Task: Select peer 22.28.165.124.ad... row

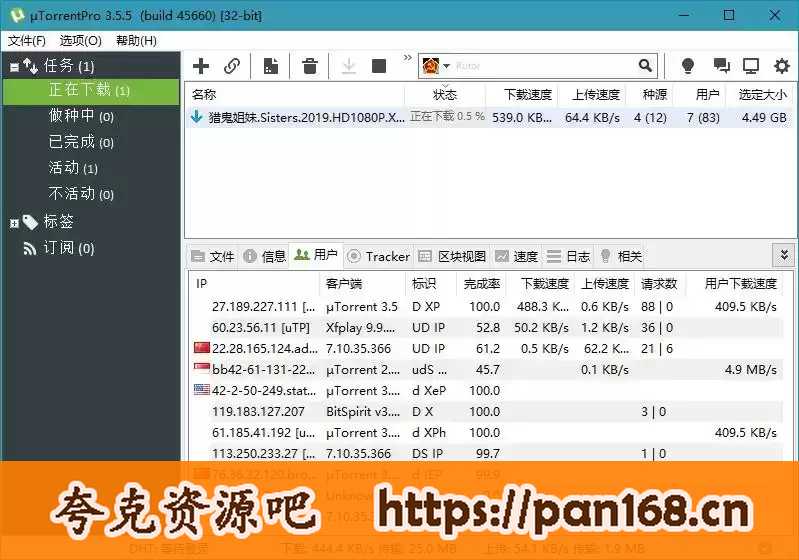Action: click(487, 349)
